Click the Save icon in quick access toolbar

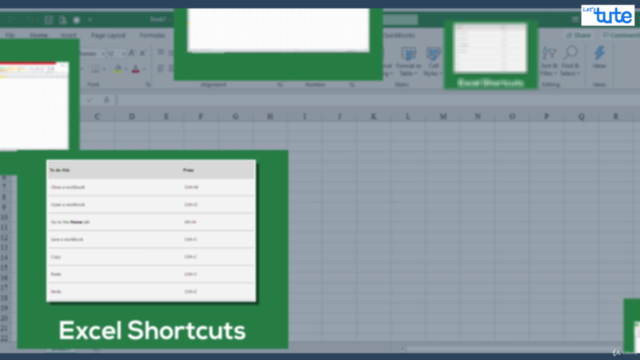point(49,20)
